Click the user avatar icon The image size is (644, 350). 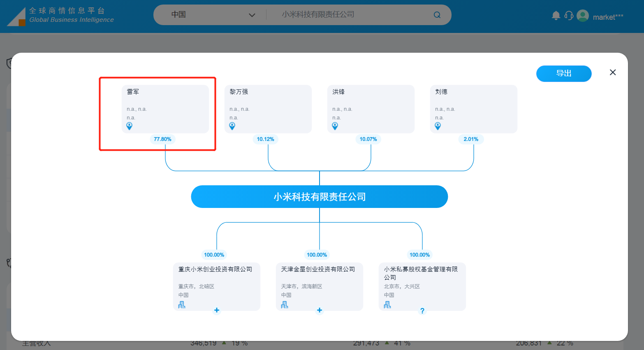click(583, 16)
